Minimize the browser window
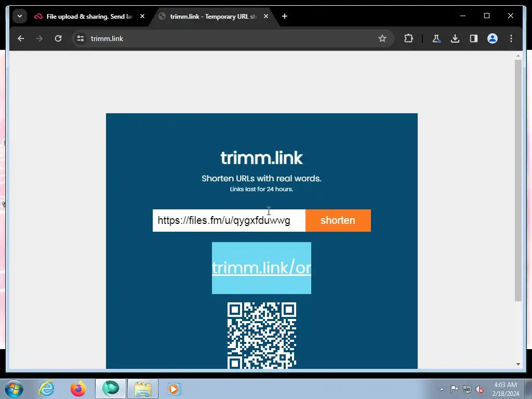Screen dimensions: 532x399 (x=463, y=16)
